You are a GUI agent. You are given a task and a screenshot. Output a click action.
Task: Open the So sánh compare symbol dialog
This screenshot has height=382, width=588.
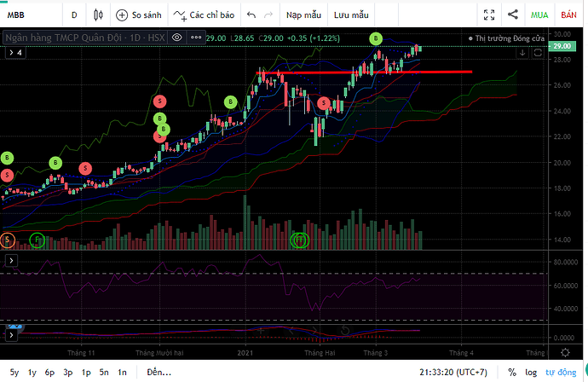(x=139, y=15)
